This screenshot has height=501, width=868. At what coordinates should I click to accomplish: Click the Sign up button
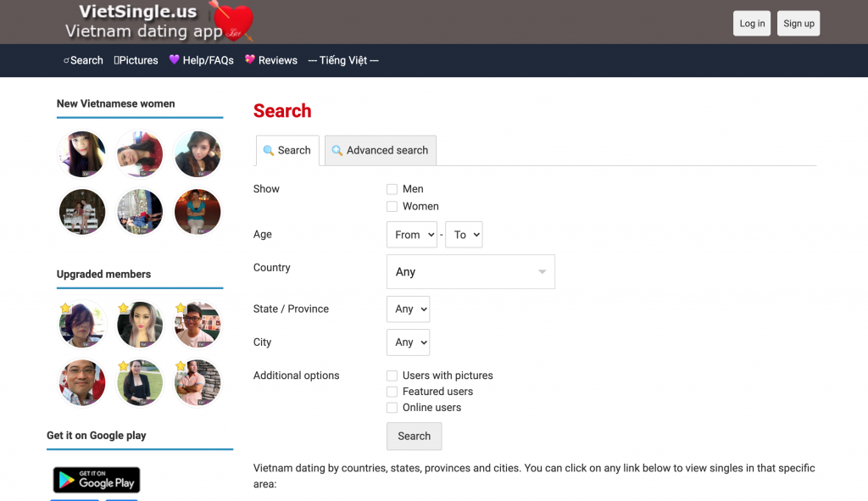(x=798, y=24)
